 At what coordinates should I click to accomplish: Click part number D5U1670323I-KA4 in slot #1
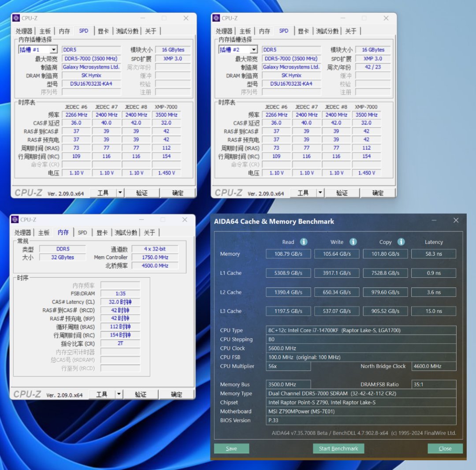coord(91,83)
